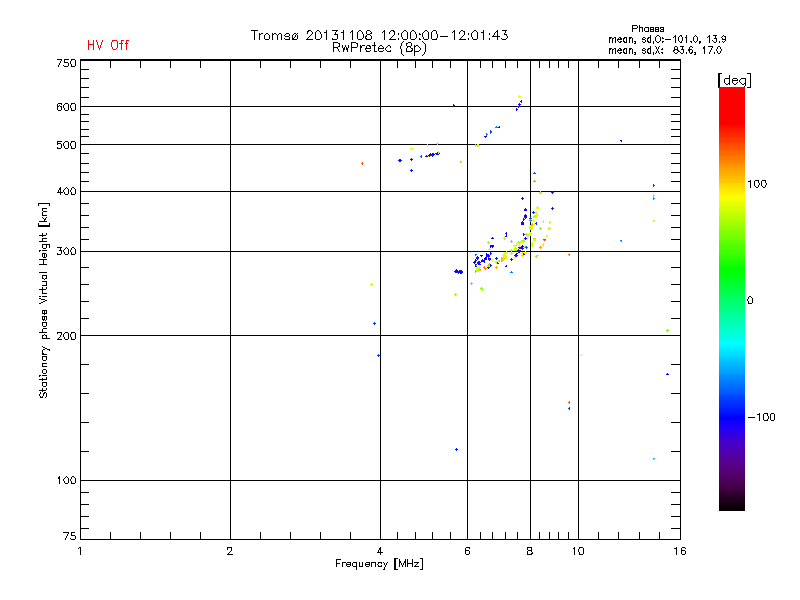Click the "−100" colorbar tick label
The image size is (800, 600).
tap(763, 417)
